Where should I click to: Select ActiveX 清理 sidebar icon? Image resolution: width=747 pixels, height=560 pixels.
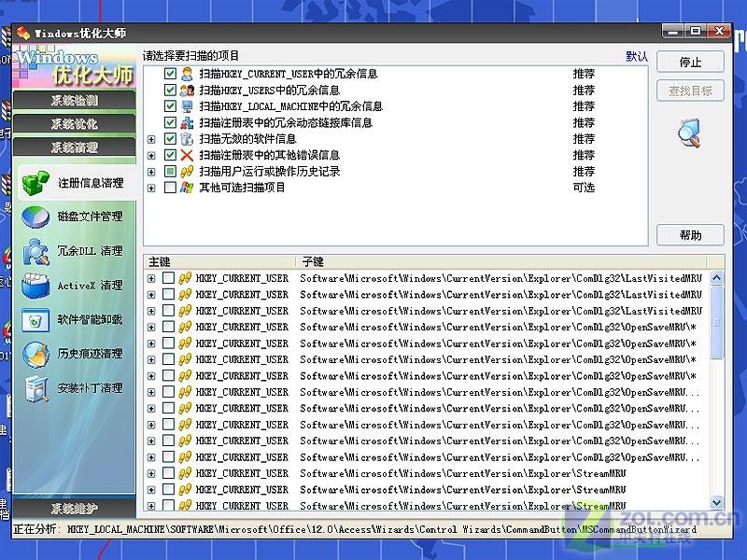pyautogui.click(x=35, y=286)
